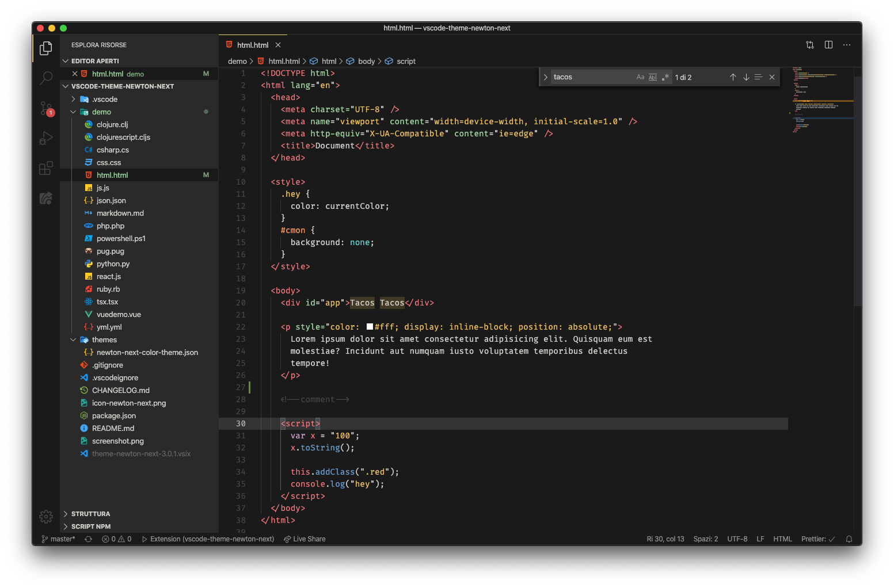The image size is (894, 588).
Task: Expand the Script NPM section
Action: [x=139, y=526]
